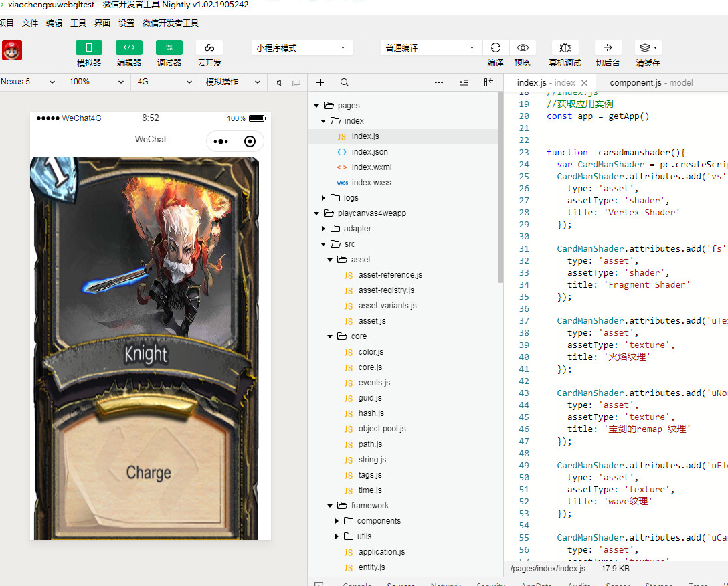Image resolution: width=728 pixels, height=586 pixels.
Task: Open the Nexus 5 device dropdown
Action: 29,82
